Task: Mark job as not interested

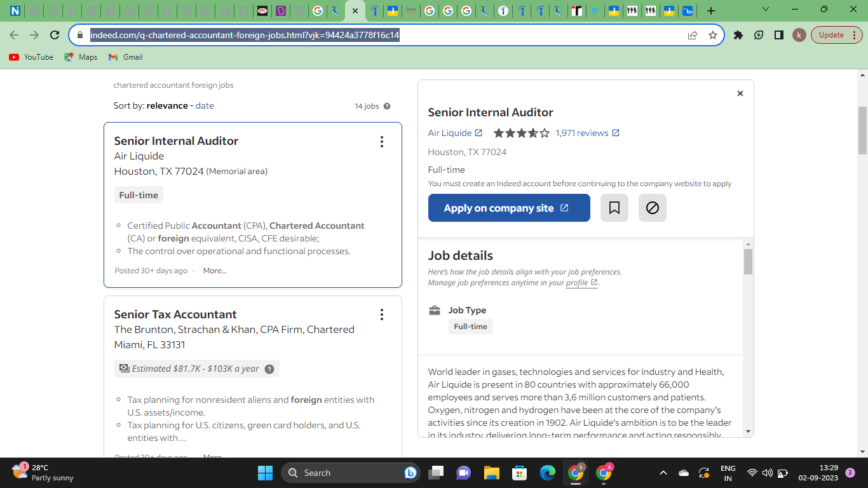Action: 653,208
